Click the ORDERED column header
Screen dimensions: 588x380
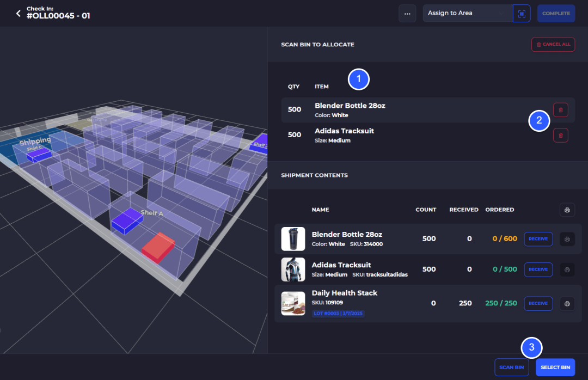499,210
